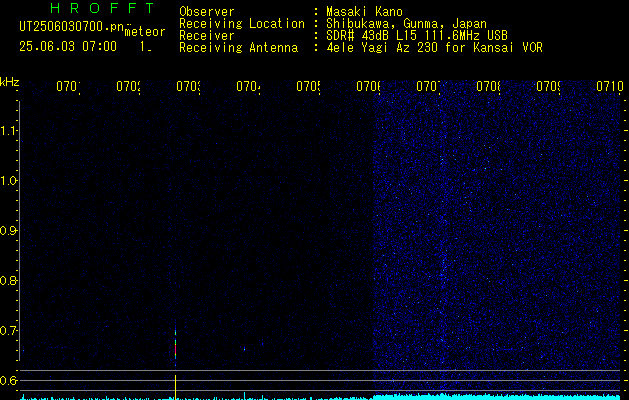Click the 0.9 frequency axis label
The height and width of the screenshot is (400, 629).
[x=8, y=231]
